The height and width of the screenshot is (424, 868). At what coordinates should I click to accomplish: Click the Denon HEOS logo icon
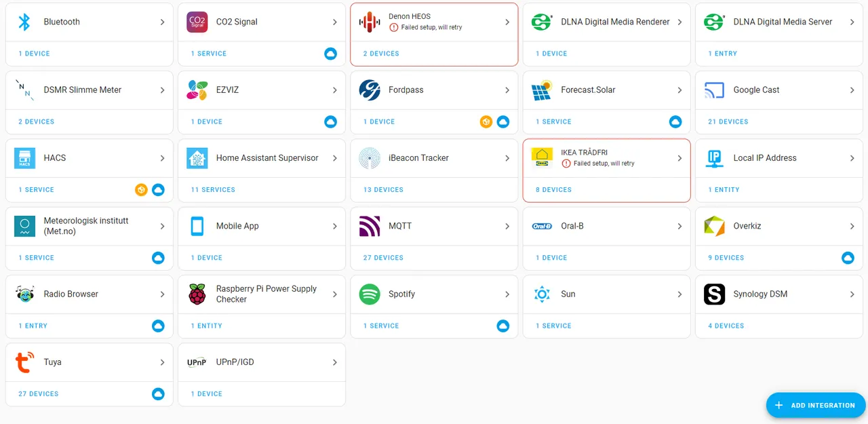point(370,22)
